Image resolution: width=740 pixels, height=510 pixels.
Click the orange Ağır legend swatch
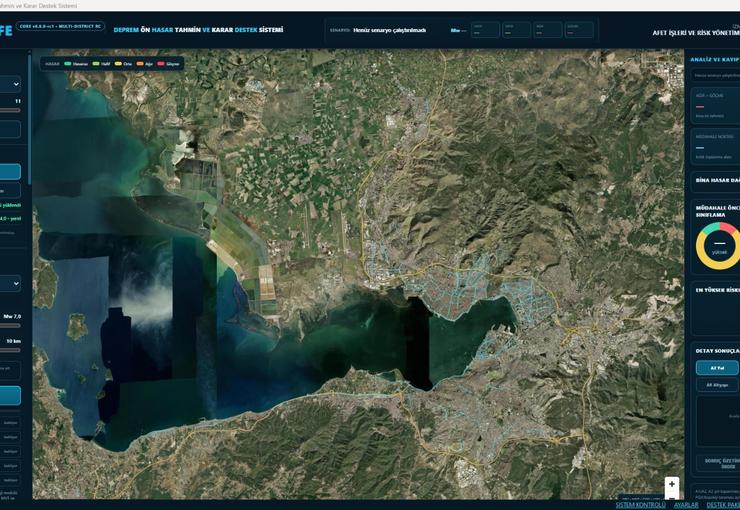140,64
